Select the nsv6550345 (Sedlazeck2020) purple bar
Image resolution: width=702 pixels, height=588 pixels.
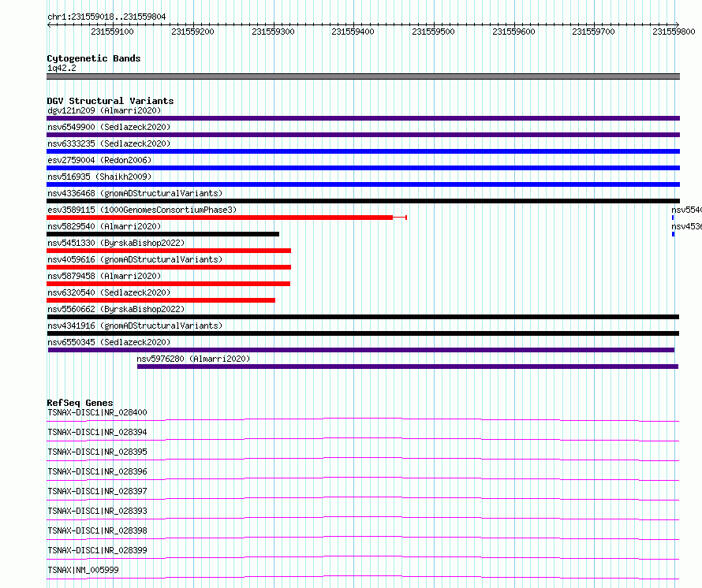tap(361, 350)
